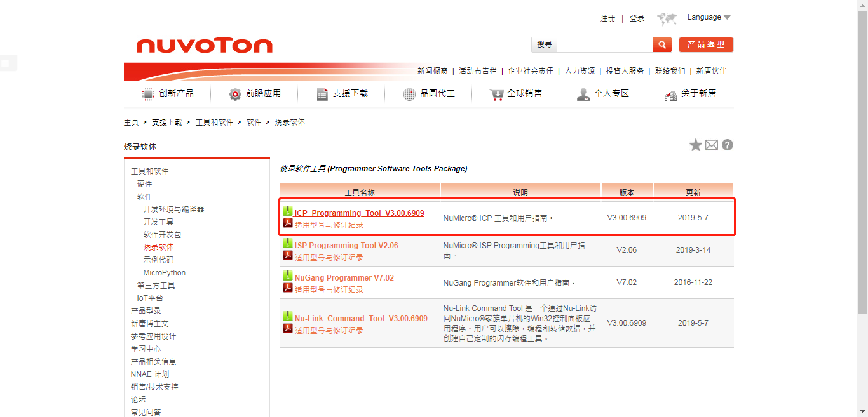Click the cart icon beside 全球销售

(496, 94)
